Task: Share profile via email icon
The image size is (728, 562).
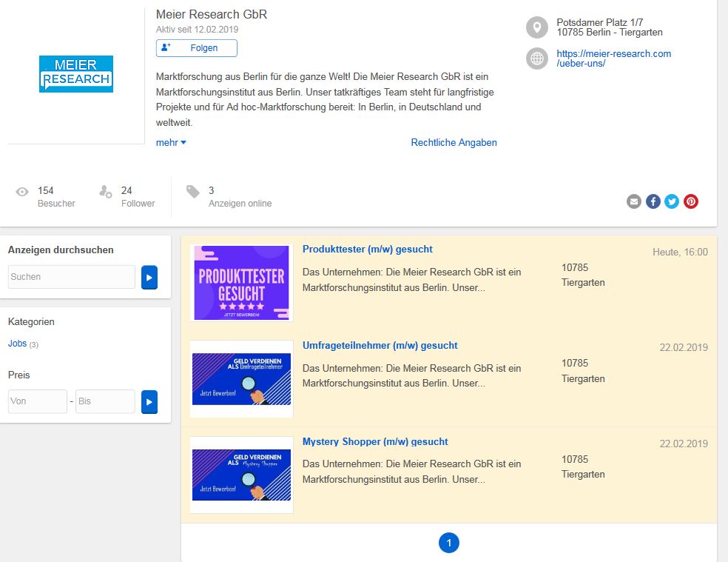Action: point(634,201)
